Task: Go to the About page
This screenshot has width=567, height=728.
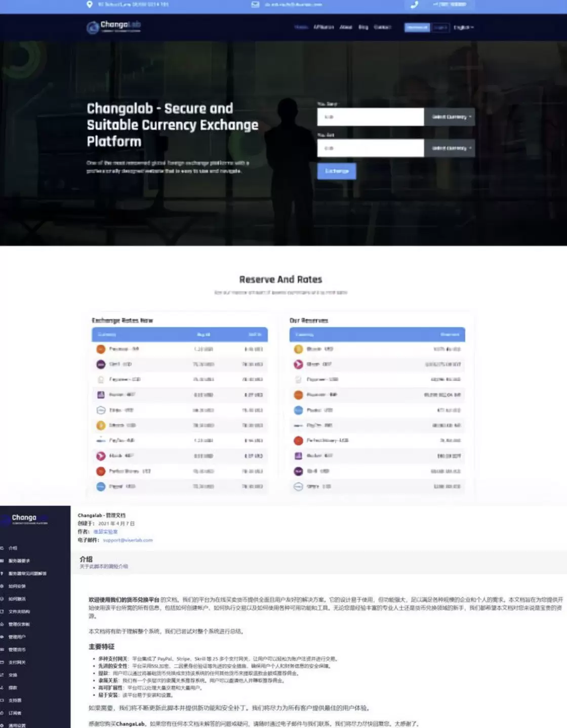Action: pyautogui.click(x=346, y=27)
